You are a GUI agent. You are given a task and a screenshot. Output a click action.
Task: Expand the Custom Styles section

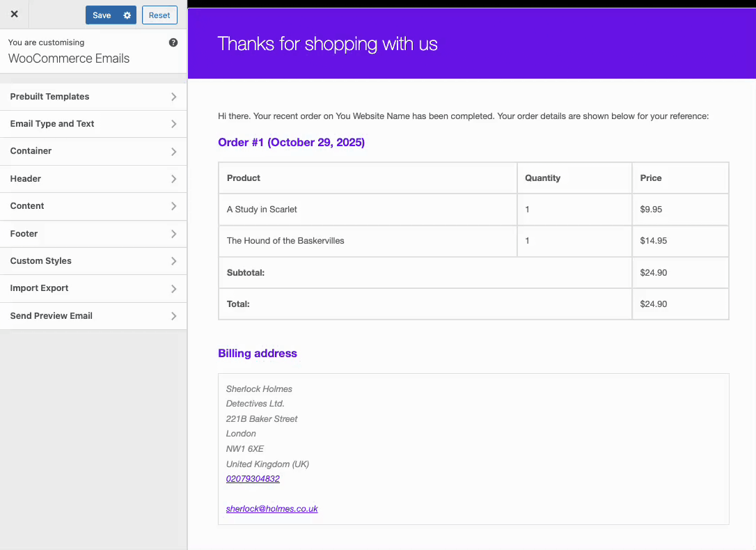(x=94, y=261)
